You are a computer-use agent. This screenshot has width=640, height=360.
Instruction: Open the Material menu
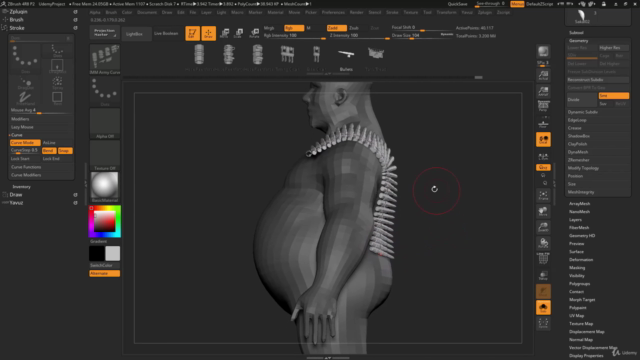275,12
